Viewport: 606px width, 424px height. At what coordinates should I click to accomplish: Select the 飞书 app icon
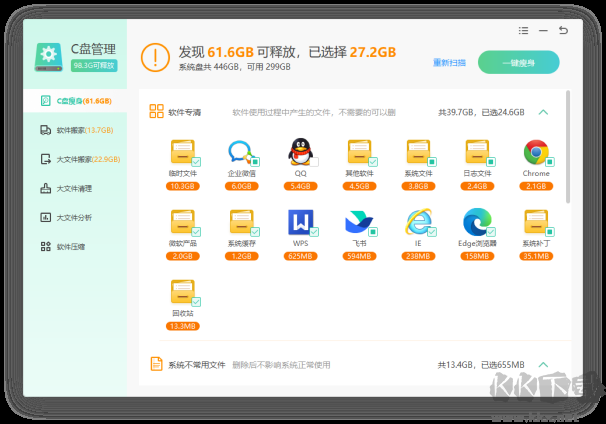pos(359,222)
